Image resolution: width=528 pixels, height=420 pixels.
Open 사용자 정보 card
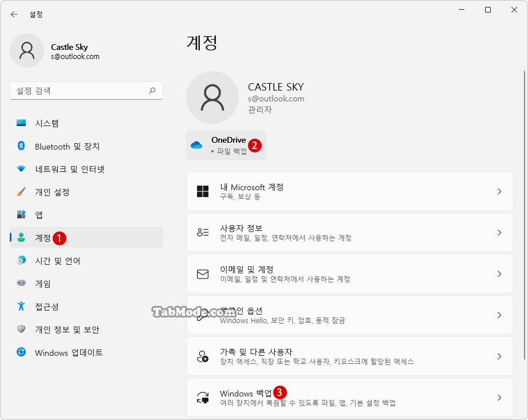tap(349, 233)
